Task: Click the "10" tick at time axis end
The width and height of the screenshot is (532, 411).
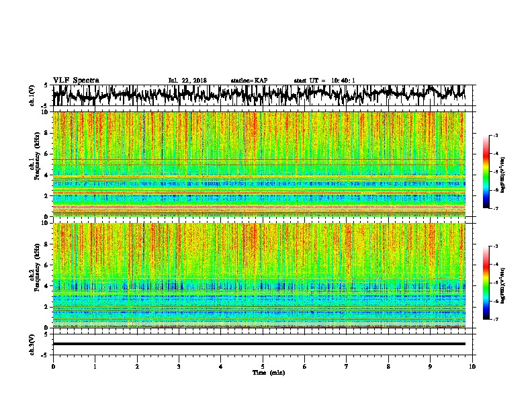Action: point(472,367)
